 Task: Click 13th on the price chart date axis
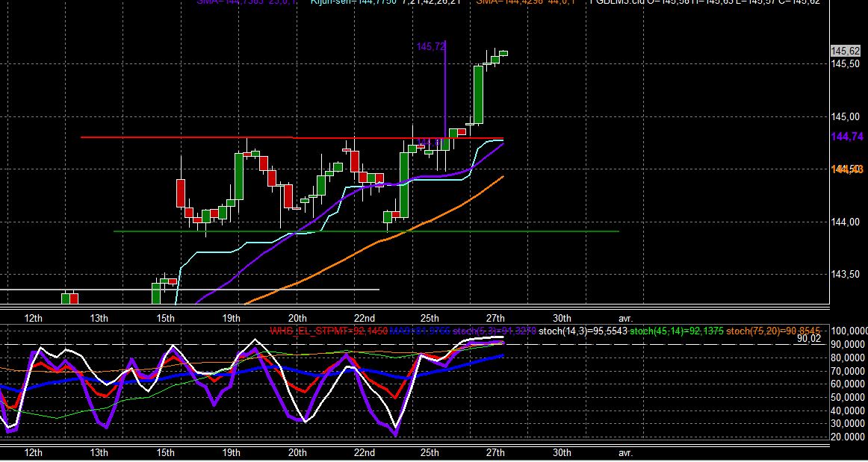(x=99, y=318)
